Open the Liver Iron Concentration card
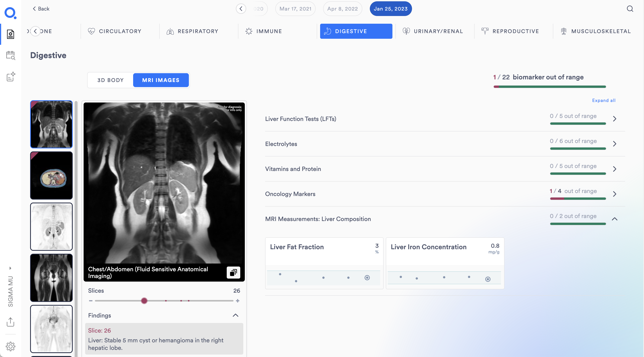The height and width of the screenshot is (357, 644). 445,263
